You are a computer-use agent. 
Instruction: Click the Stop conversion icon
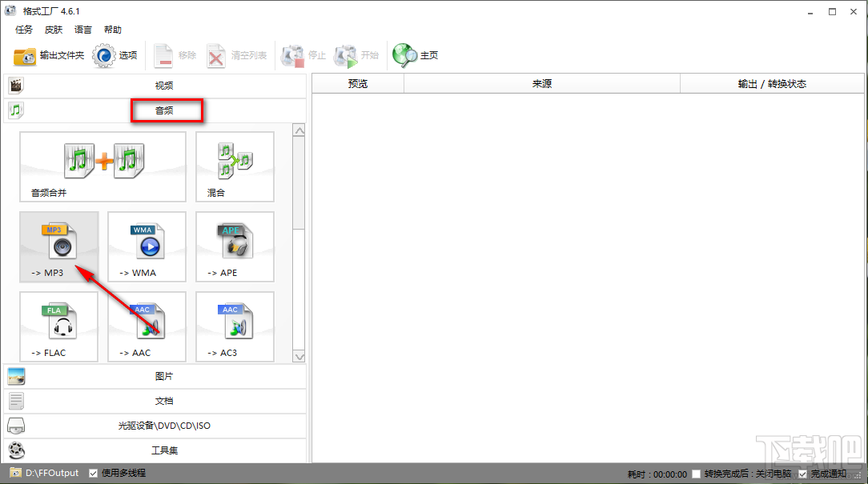(292, 56)
